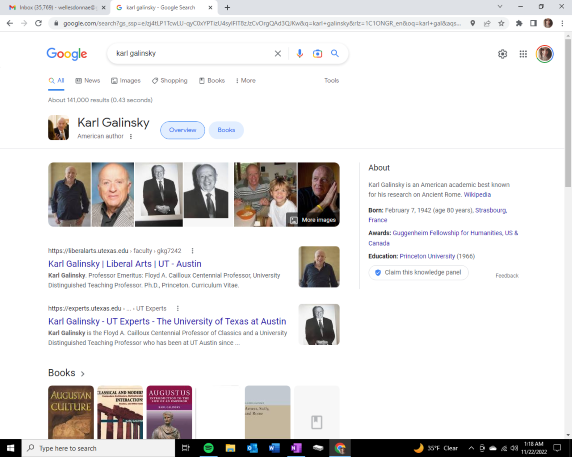Expand the Books section chevron
The height and width of the screenshot is (457, 572).
click(82, 373)
